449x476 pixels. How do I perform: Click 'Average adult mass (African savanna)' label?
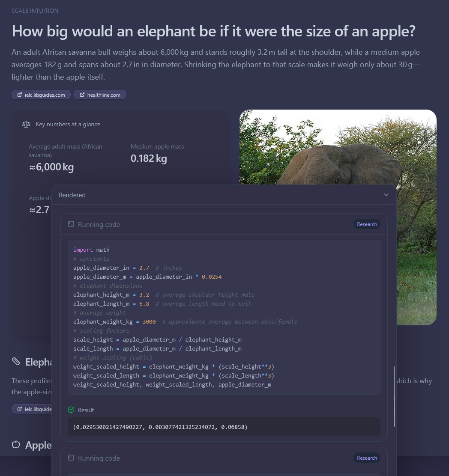65,151
